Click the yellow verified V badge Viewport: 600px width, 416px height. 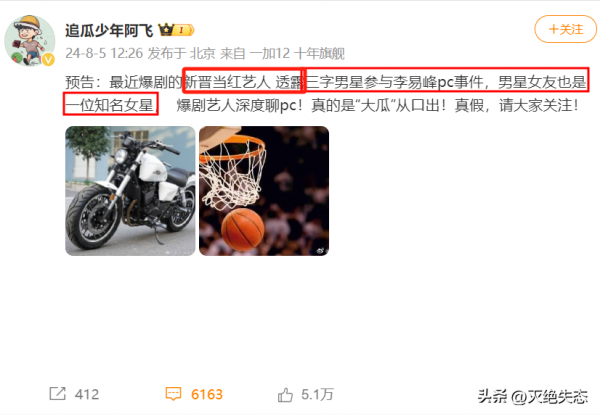pyautogui.click(x=48, y=59)
